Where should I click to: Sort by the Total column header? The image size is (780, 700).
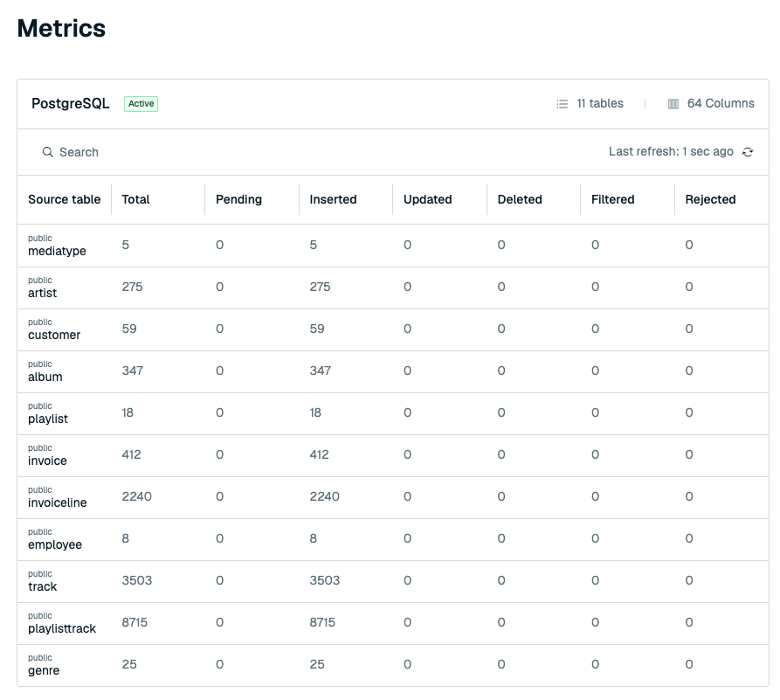tap(135, 199)
